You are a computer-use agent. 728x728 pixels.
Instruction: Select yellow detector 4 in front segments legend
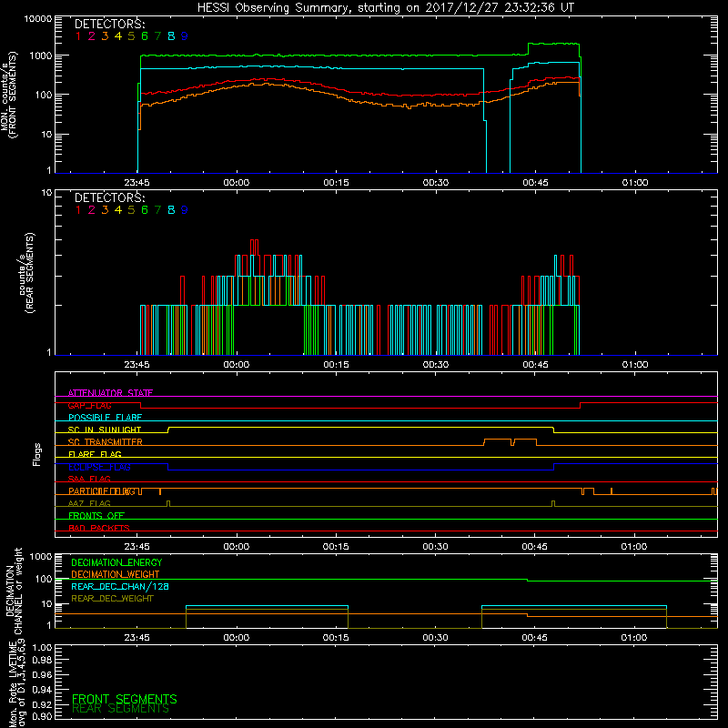pos(118,36)
